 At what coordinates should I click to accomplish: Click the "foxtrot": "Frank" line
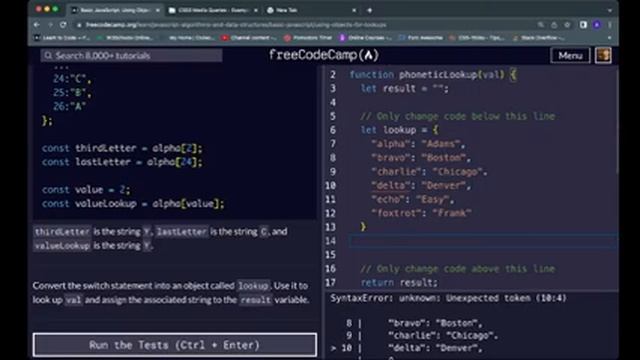tap(421, 213)
